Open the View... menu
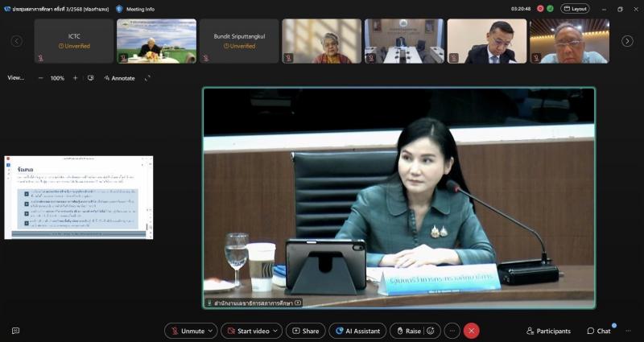This screenshot has width=644, height=342. point(15,77)
